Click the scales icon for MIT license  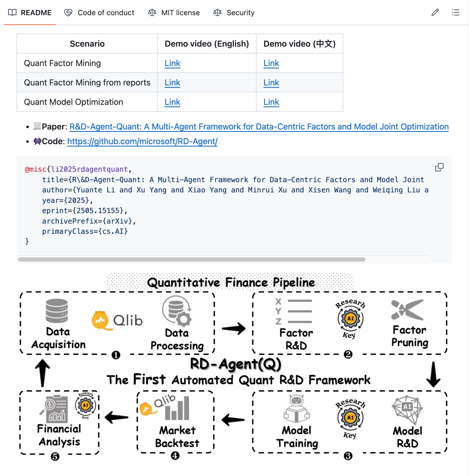click(152, 13)
